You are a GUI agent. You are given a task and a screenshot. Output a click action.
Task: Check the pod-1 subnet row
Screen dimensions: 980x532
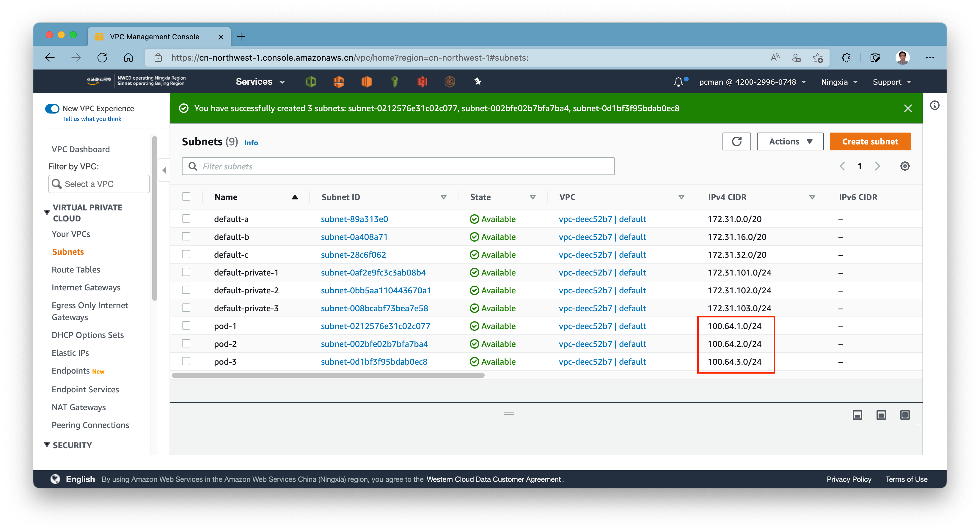(186, 325)
